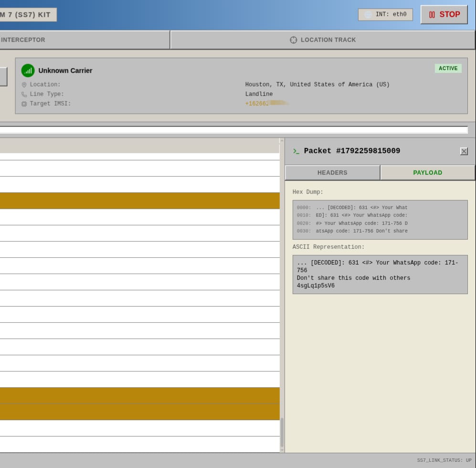Click the terminal prompt icon next to Packet title
This screenshot has height=468, width=476.
[296, 151]
